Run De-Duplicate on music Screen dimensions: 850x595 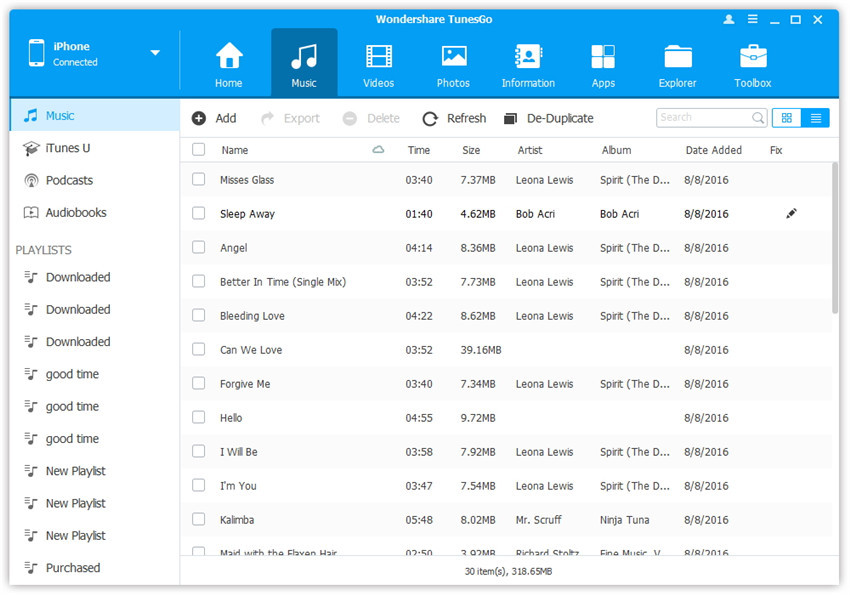coord(549,118)
